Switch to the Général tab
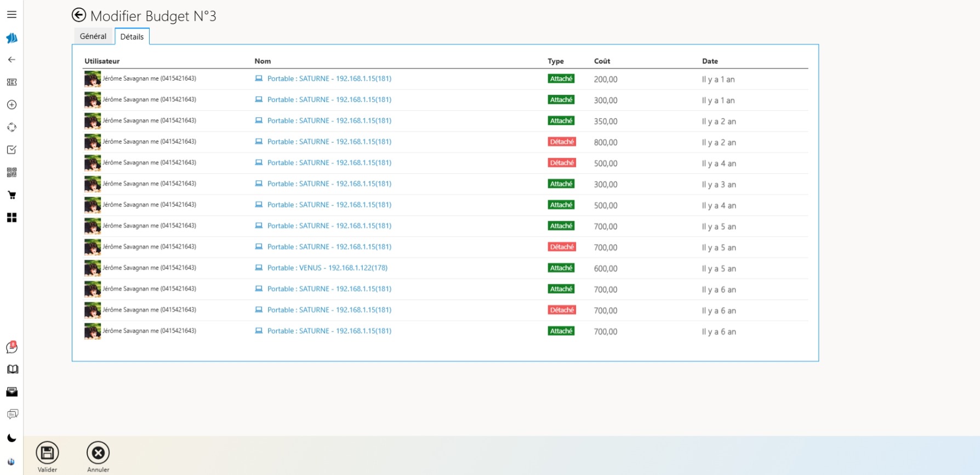The image size is (980, 475). (93, 36)
